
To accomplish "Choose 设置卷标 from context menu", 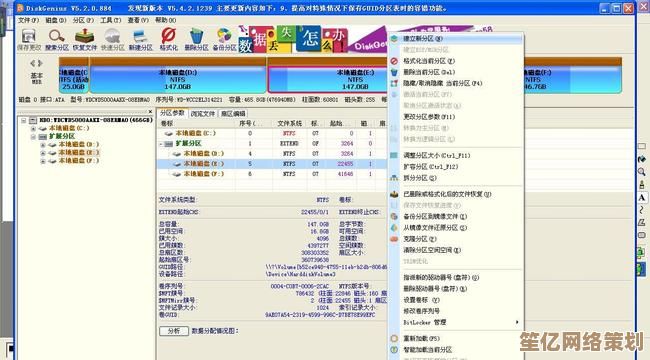I will tap(421, 300).
